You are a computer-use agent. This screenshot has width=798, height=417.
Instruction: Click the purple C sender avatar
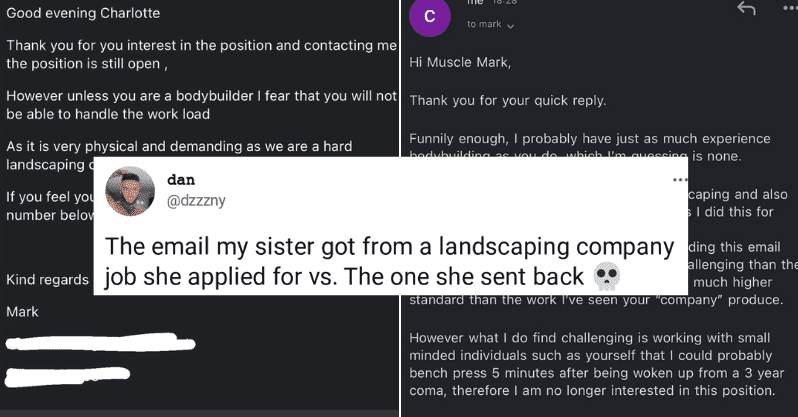(430, 16)
